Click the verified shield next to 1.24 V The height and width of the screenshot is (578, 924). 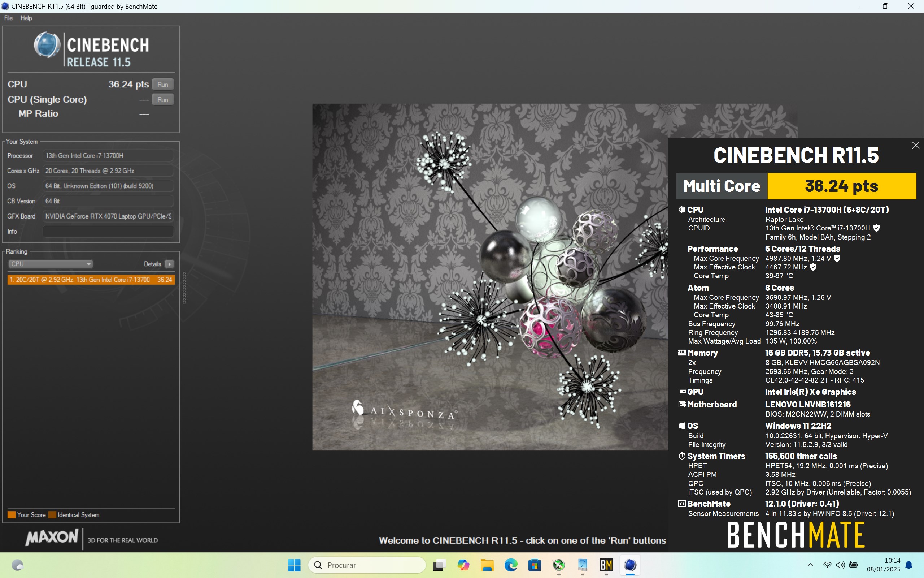pyautogui.click(x=837, y=258)
